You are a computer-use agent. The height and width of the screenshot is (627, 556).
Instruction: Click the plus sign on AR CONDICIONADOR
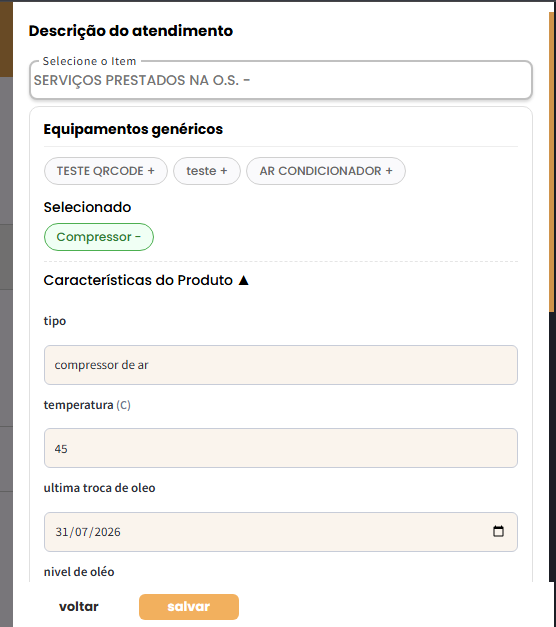[x=389, y=171]
